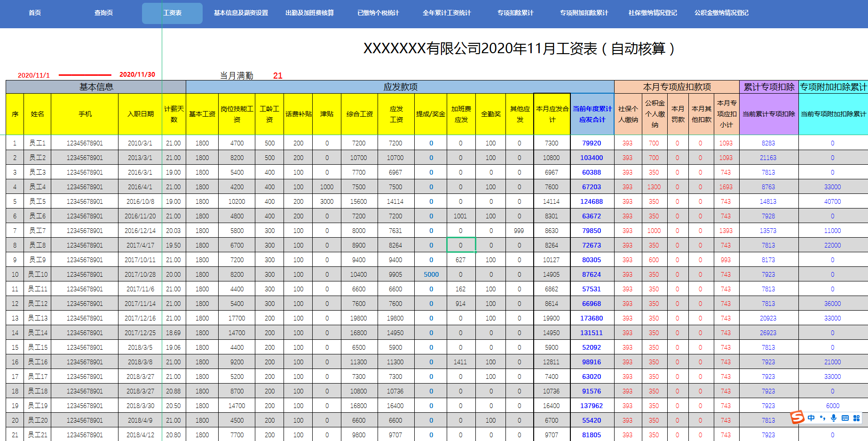Screen dimensions: 868x441
Task: Select additional deduction cell 40700
Action: pyautogui.click(x=832, y=201)
